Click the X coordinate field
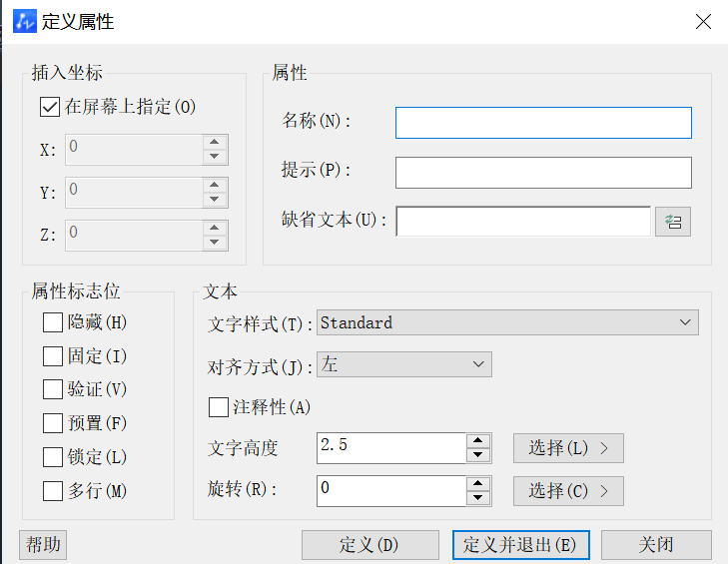Screen dimensions: 728x564 tap(134, 150)
